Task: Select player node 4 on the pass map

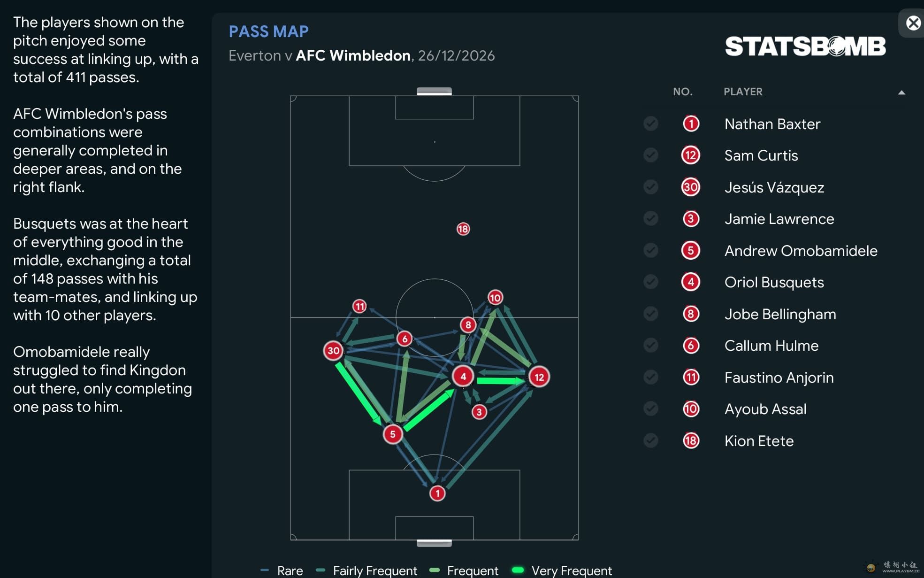Action: (x=463, y=376)
